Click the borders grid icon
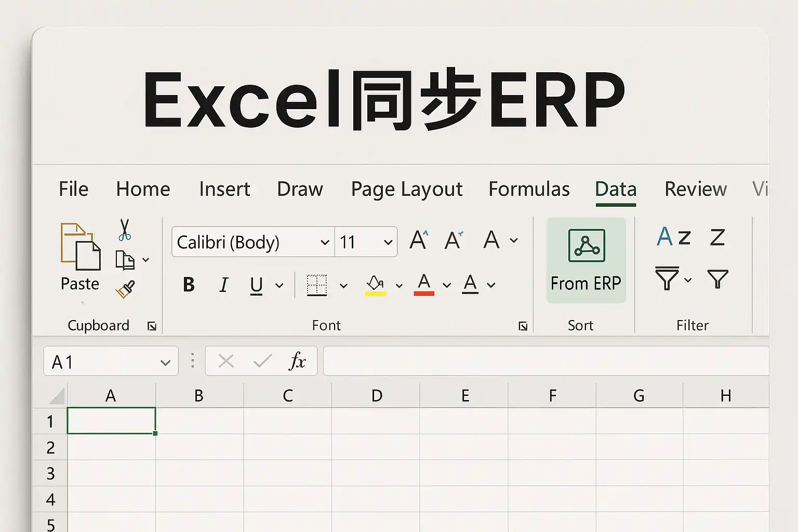 coord(316,285)
